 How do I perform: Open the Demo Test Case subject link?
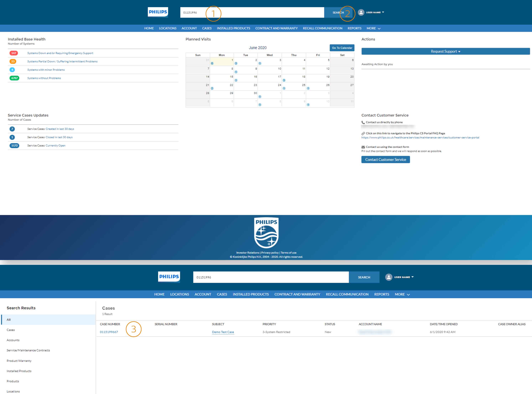(x=223, y=332)
